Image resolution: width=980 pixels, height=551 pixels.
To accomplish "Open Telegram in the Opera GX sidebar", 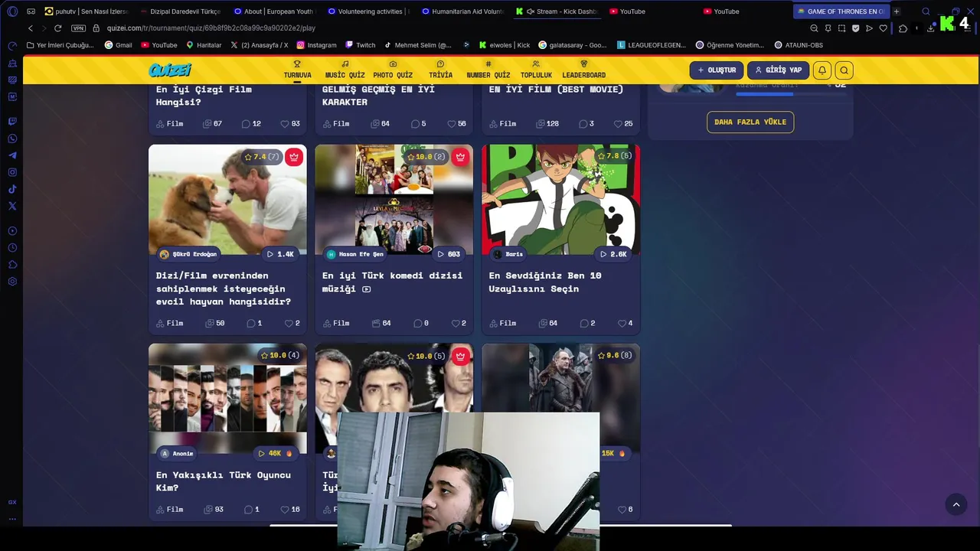I will [x=12, y=155].
